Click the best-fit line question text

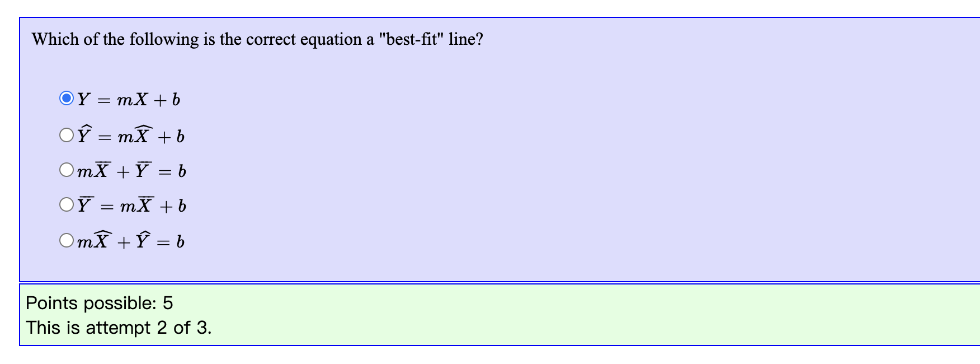[x=258, y=39]
